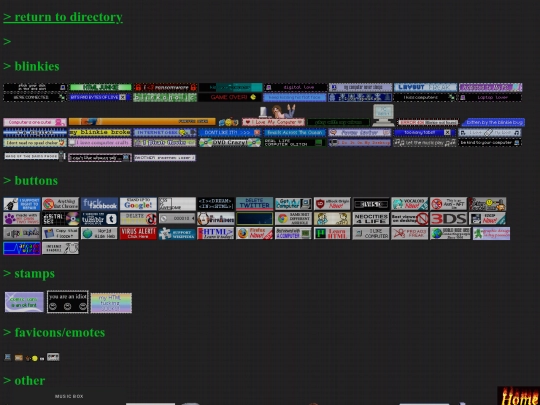Viewport: 540px width, 405px height.
Task: Click the 'you are an idiot' stamp
Action: pyautogui.click(x=68, y=302)
